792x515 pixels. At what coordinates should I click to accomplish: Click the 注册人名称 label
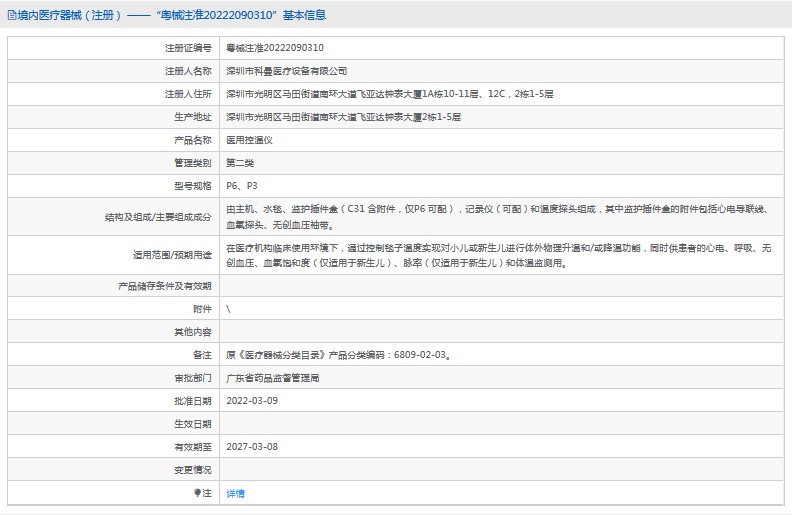188,71
